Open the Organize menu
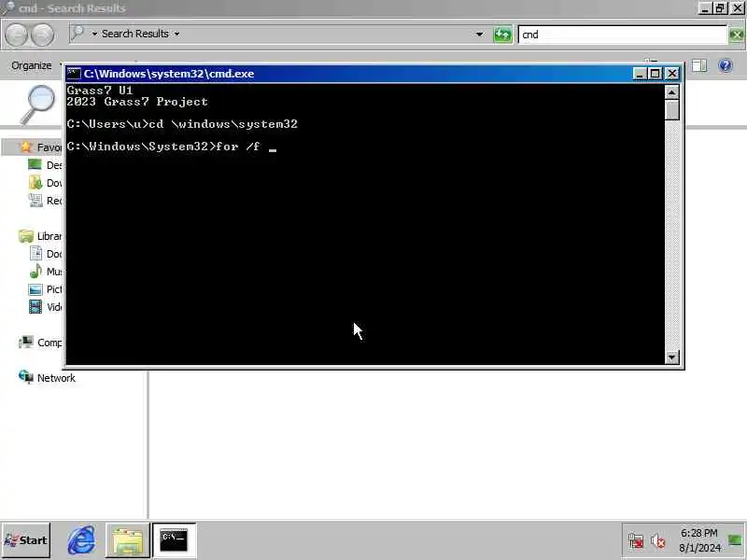 point(32,65)
